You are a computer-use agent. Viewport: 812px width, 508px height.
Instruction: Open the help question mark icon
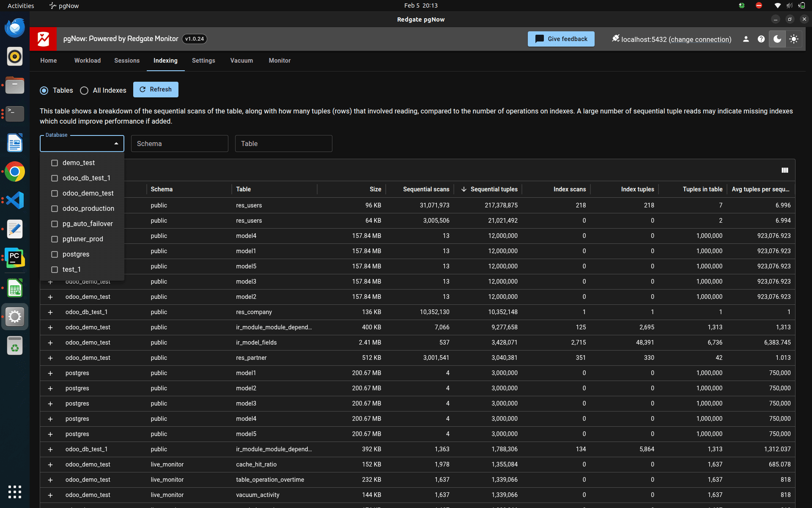[762, 39]
